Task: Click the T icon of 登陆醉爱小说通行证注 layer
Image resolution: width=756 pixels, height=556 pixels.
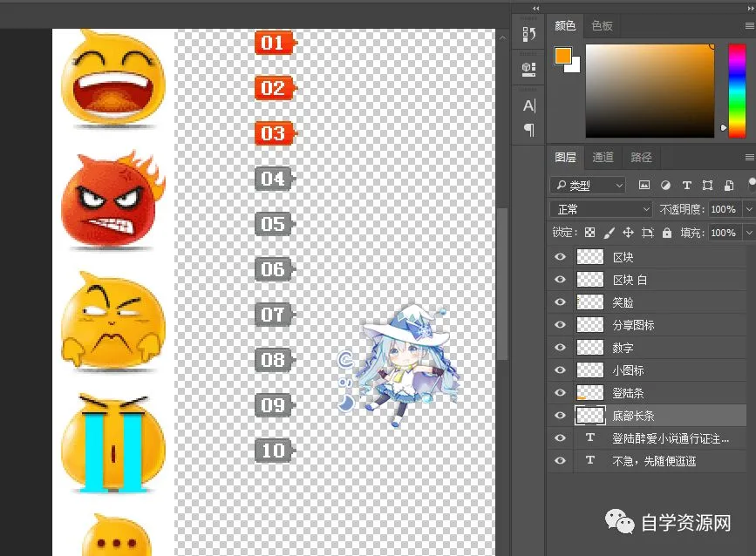Action: pos(590,437)
